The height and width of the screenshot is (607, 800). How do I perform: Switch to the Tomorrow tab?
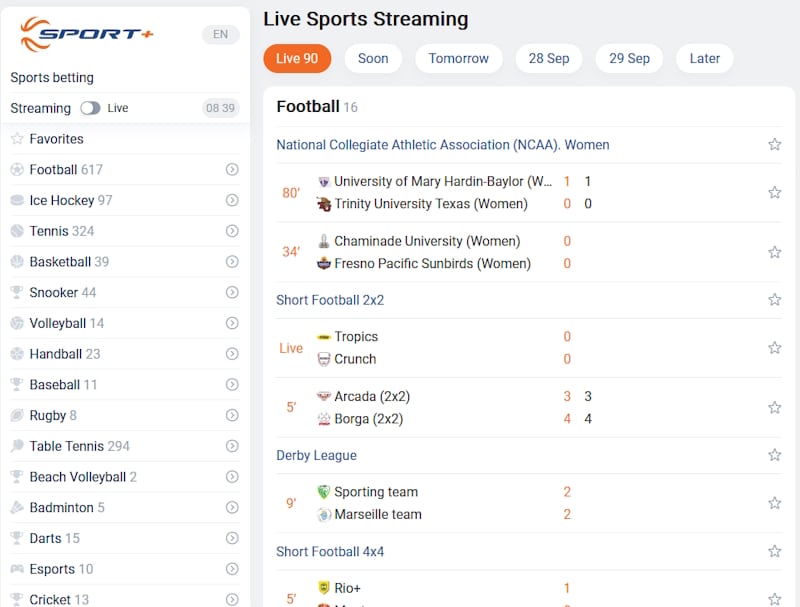click(x=458, y=58)
